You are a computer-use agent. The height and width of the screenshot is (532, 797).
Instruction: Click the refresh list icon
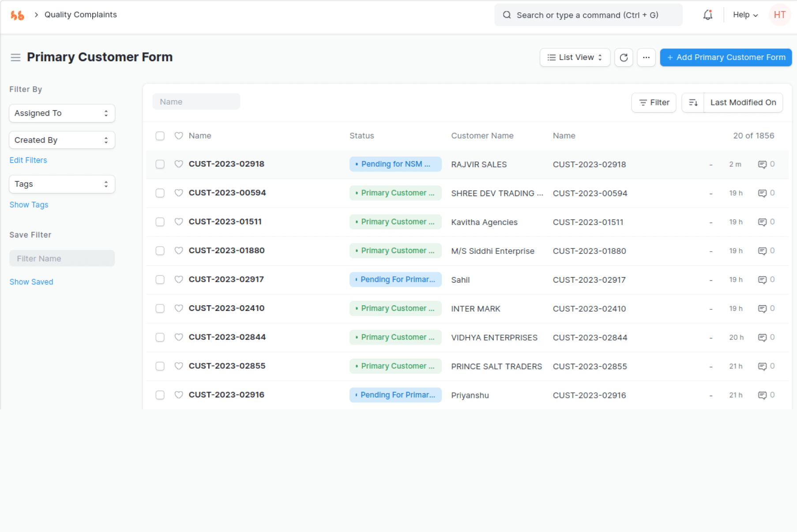624,58
